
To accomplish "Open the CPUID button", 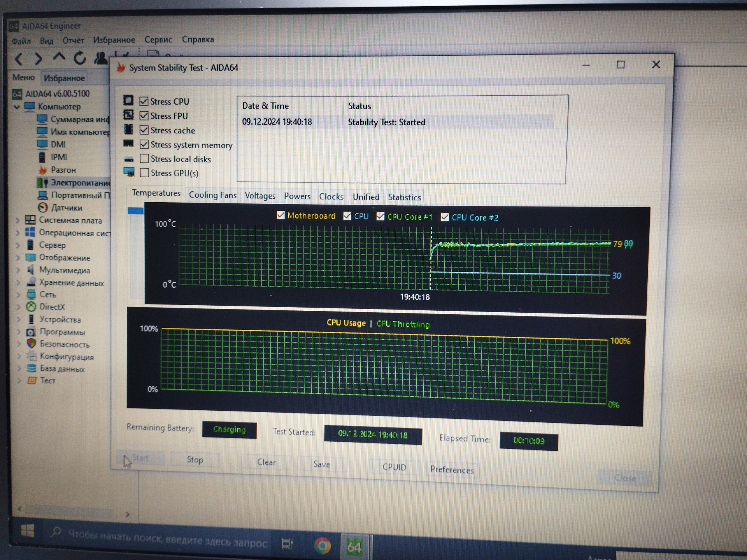I will [394, 467].
